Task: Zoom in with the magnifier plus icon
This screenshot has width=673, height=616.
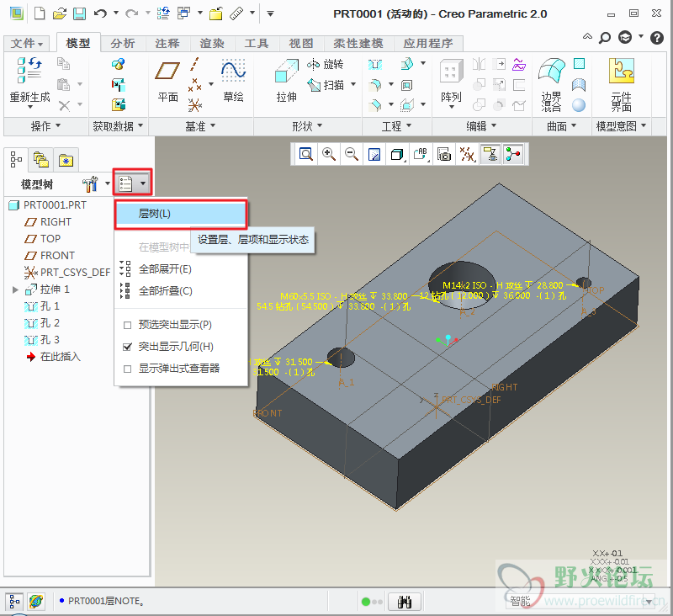Action: pyautogui.click(x=329, y=154)
